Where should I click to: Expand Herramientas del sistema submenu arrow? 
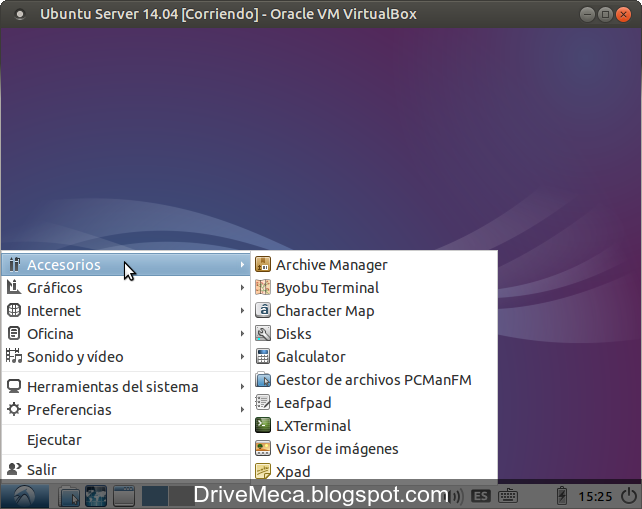(242, 387)
